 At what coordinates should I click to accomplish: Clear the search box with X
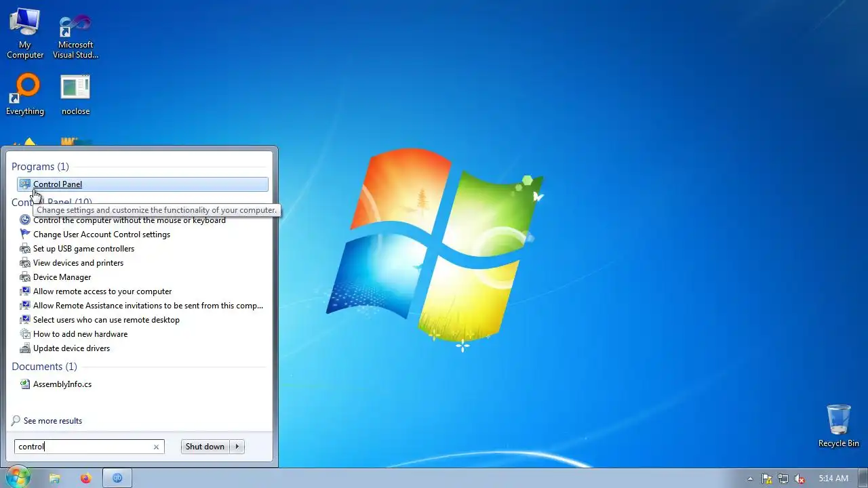[156, 447]
